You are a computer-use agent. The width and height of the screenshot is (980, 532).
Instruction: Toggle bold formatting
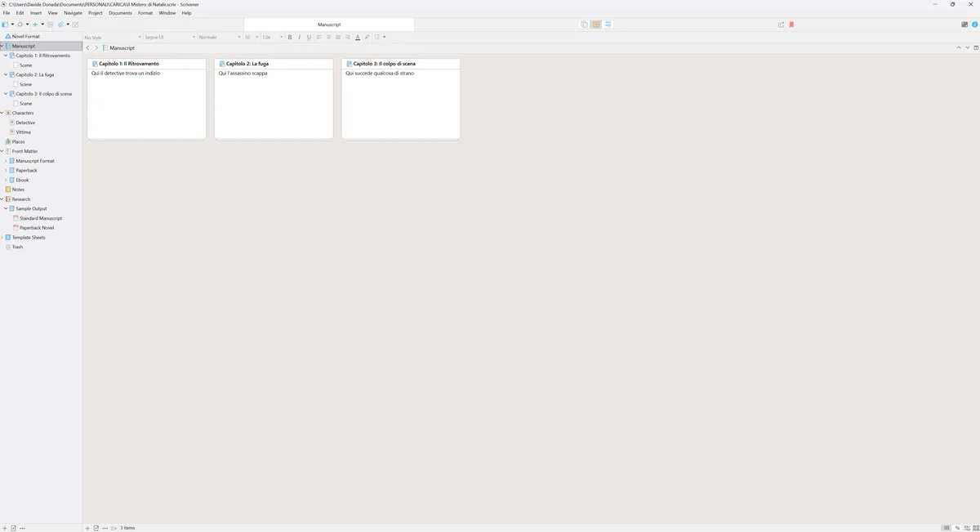tap(290, 37)
